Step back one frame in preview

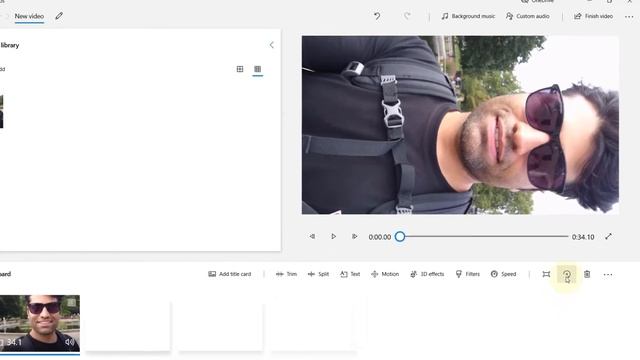312,236
